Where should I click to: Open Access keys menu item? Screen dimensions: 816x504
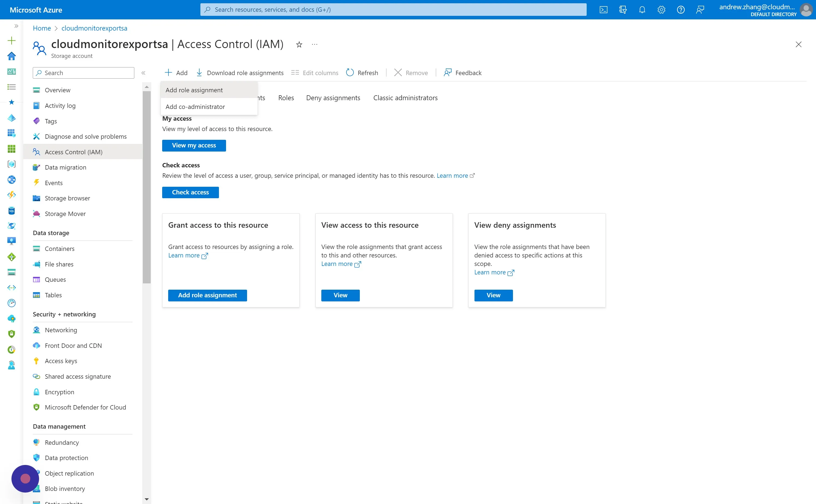[x=83, y=361]
